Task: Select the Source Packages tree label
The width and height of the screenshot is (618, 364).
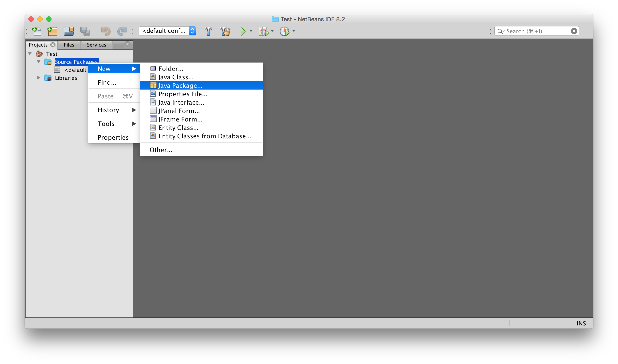Action: coord(76,62)
